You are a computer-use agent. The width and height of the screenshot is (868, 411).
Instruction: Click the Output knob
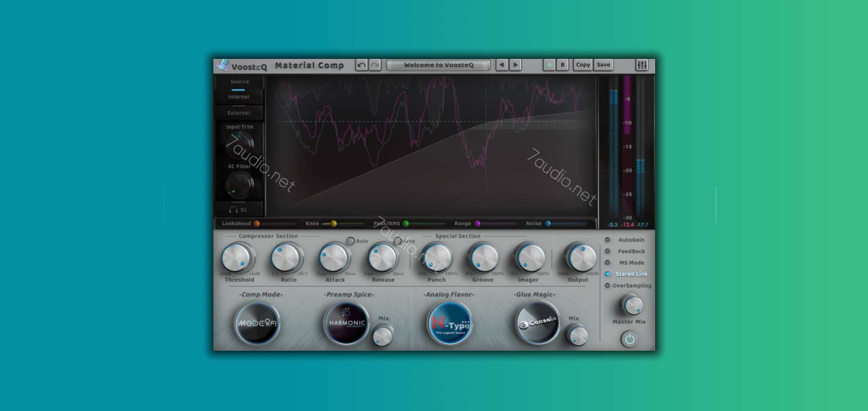click(581, 258)
